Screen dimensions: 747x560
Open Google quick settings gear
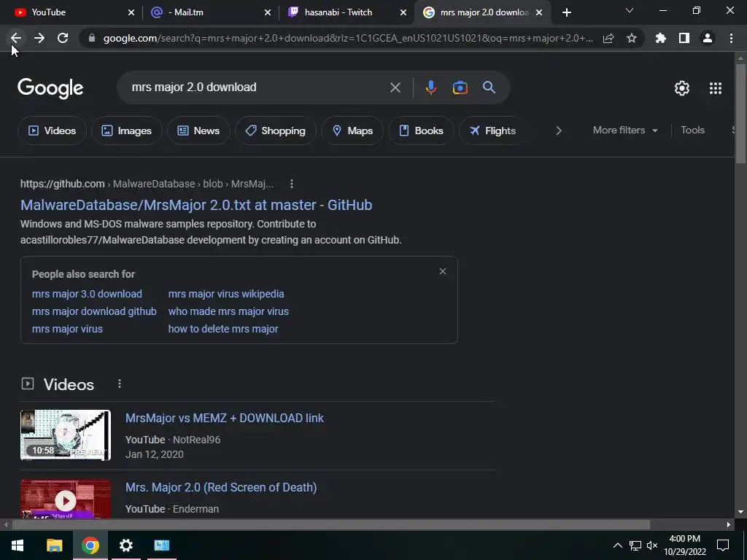pyautogui.click(x=682, y=88)
